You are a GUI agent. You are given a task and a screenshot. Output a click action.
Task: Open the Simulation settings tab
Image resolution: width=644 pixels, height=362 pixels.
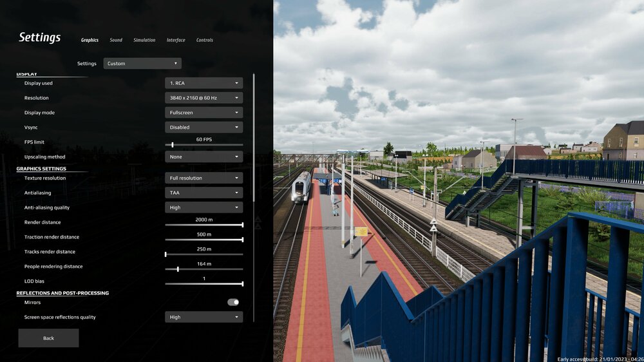pos(144,40)
